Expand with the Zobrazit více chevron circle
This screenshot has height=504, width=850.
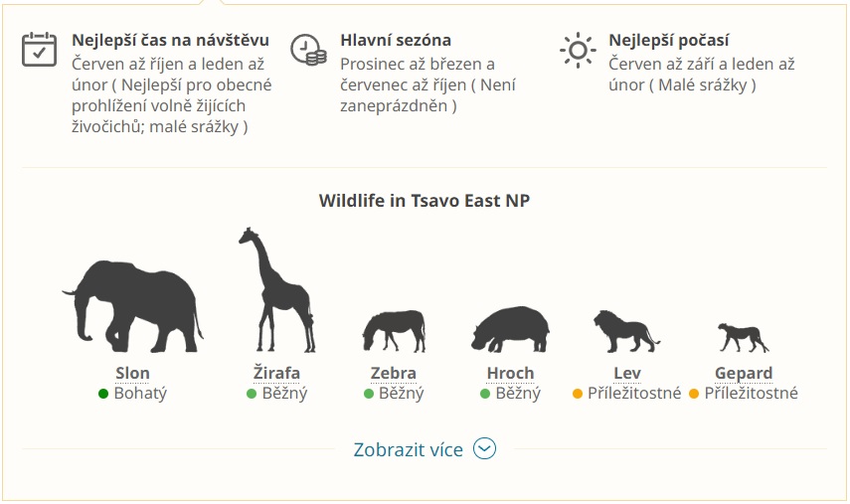(484, 448)
